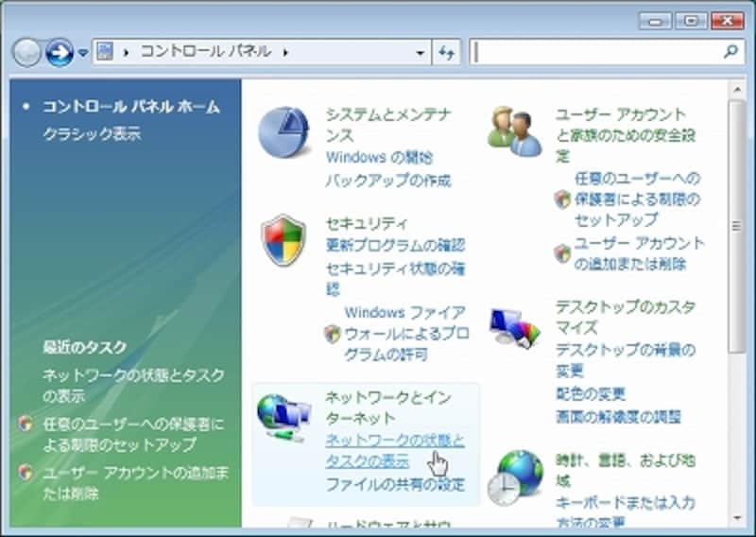Open バックアップの作成 link
The width and height of the screenshot is (756, 537).
tap(388, 181)
